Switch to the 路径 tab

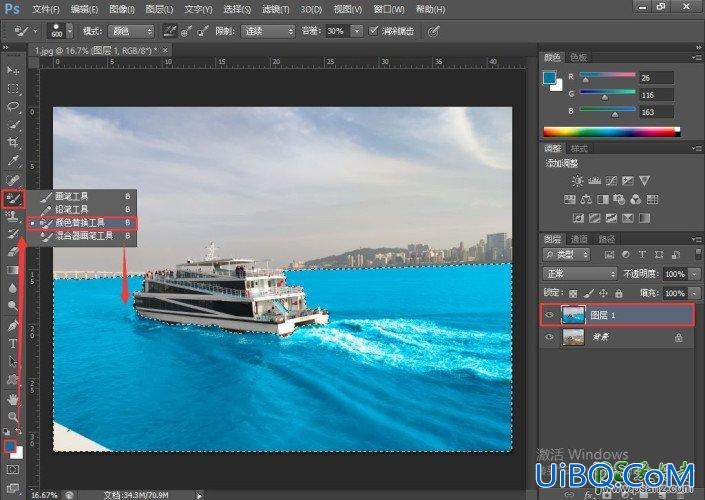[607, 239]
